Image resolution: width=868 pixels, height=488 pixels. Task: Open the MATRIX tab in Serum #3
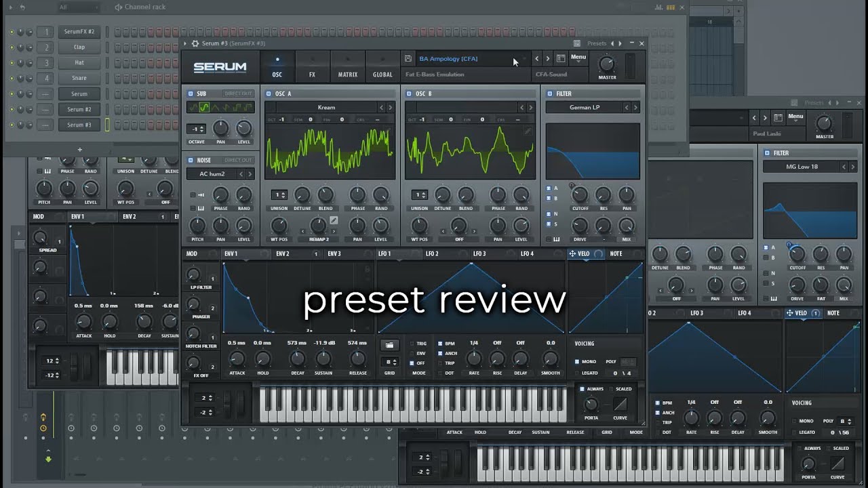point(348,68)
